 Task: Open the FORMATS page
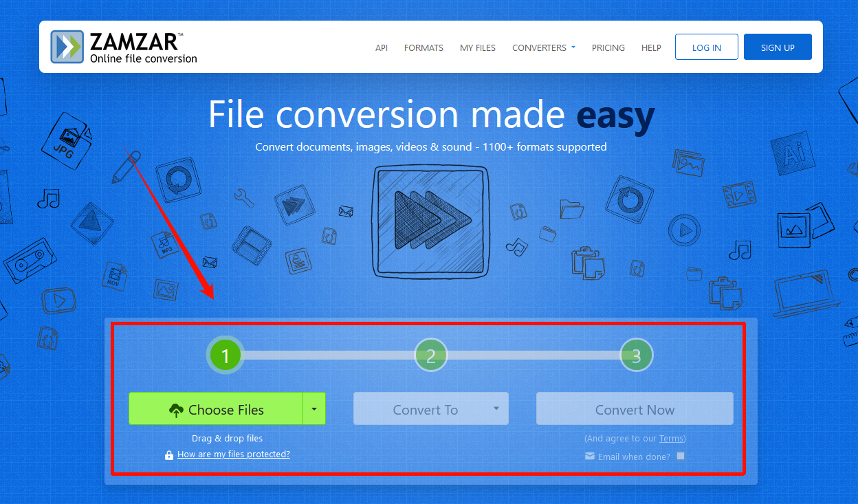click(423, 48)
